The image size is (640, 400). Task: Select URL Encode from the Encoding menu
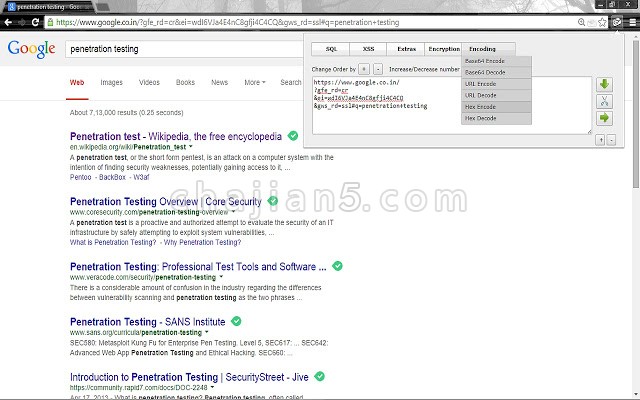[x=496, y=84]
